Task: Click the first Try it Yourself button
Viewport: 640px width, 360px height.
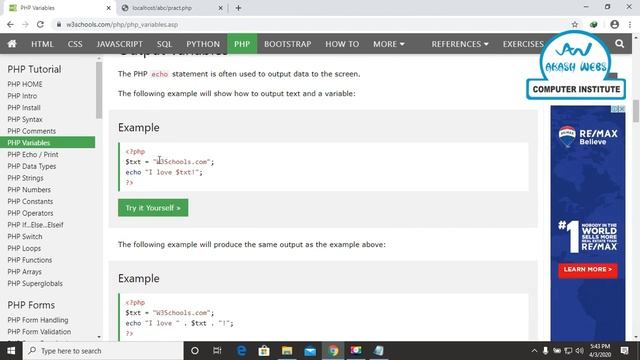Action: coord(153,208)
